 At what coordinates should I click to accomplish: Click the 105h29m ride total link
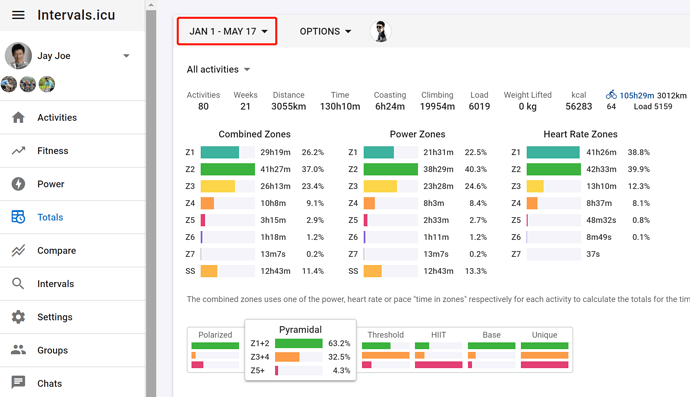[x=637, y=95]
